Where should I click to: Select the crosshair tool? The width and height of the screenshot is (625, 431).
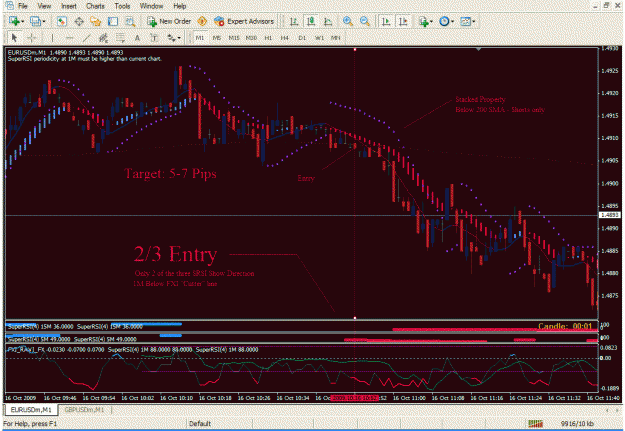(x=31, y=38)
